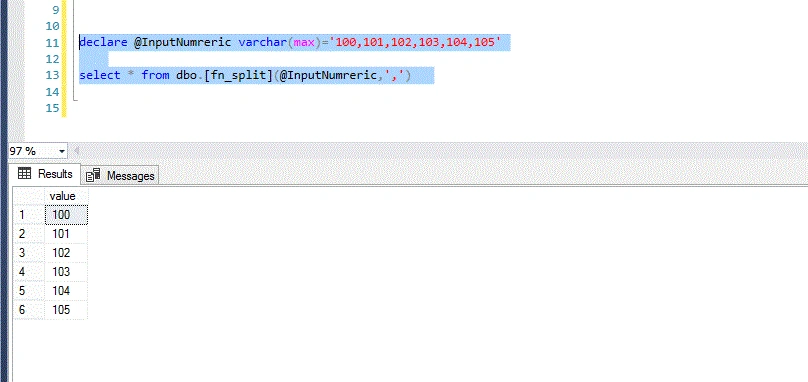Click @InputNumreric argument on line 13
808x382 pixels.
(328, 75)
